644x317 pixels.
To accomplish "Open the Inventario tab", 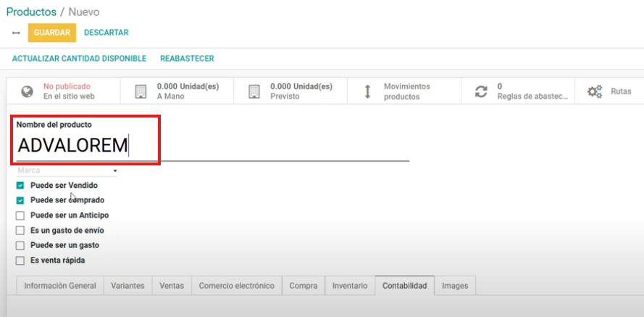I will [x=350, y=286].
